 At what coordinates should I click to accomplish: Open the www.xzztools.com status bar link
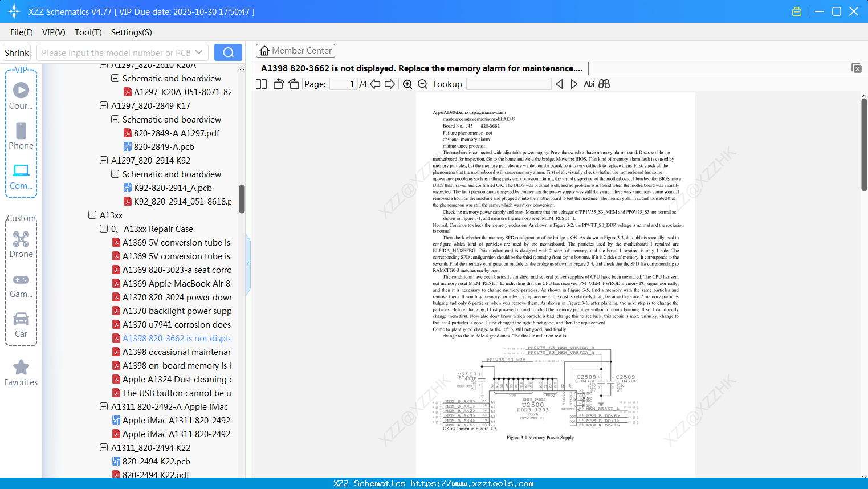(x=472, y=483)
